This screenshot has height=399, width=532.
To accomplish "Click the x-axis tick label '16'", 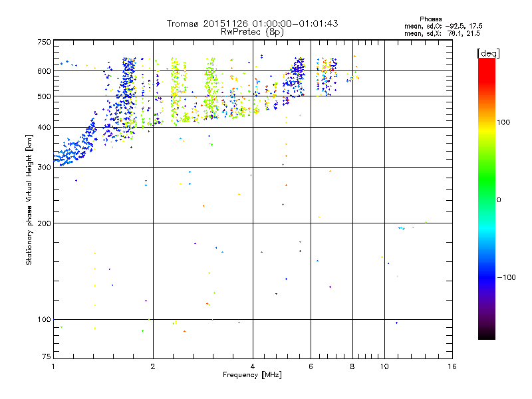I will coord(452,366).
